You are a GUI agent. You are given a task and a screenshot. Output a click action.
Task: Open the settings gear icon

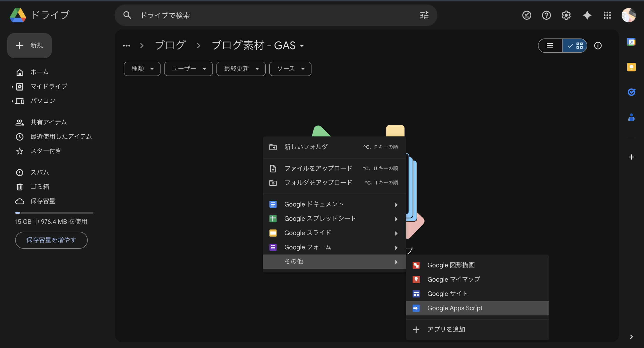point(566,15)
